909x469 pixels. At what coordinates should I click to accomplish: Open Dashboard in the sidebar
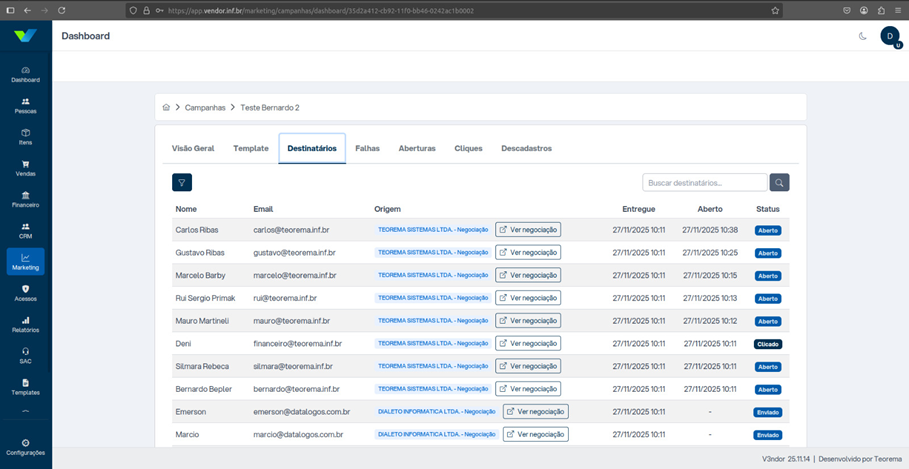tap(26, 75)
